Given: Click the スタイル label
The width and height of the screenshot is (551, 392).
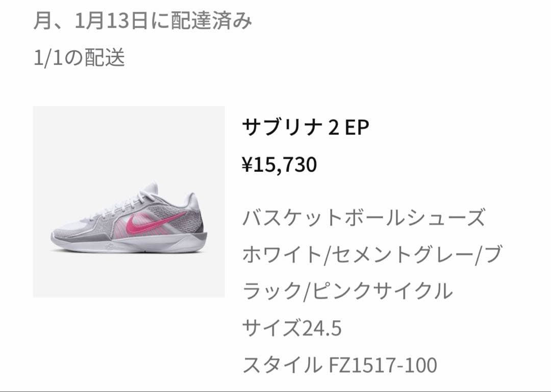Looking at the screenshot, I should pos(282,365).
